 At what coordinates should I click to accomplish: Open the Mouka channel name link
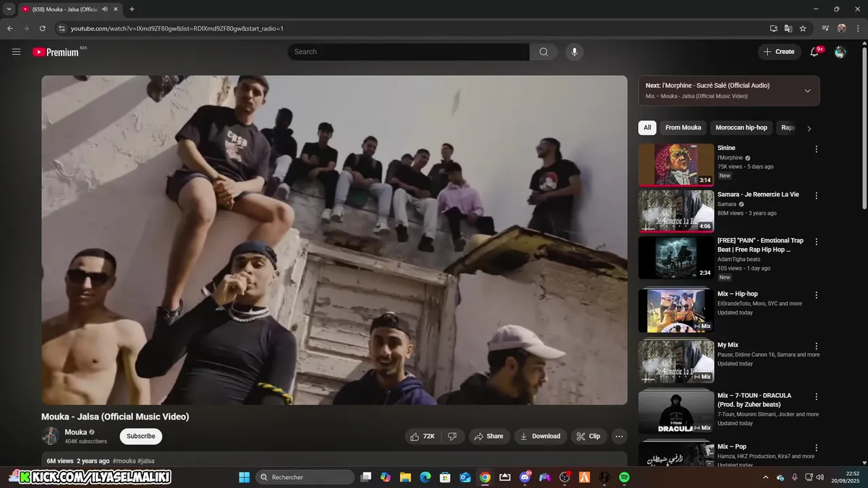[76, 432]
